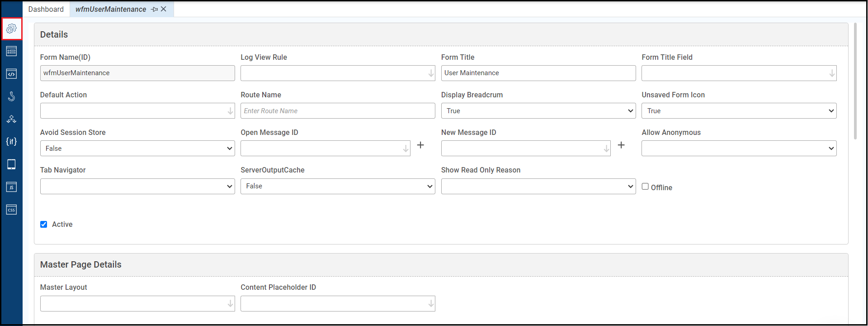
Task: Open the CSS stylesheet sidebar icon
Action: tap(12, 210)
